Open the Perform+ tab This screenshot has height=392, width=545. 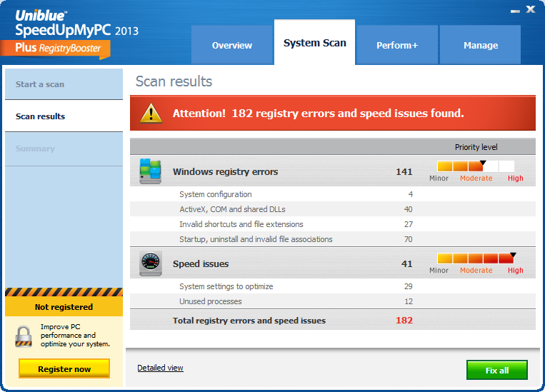pyautogui.click(x=397, y=45)
